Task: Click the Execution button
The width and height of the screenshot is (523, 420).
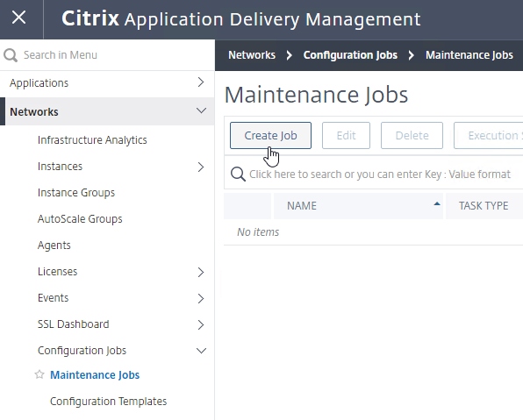Action: point(488,135)
